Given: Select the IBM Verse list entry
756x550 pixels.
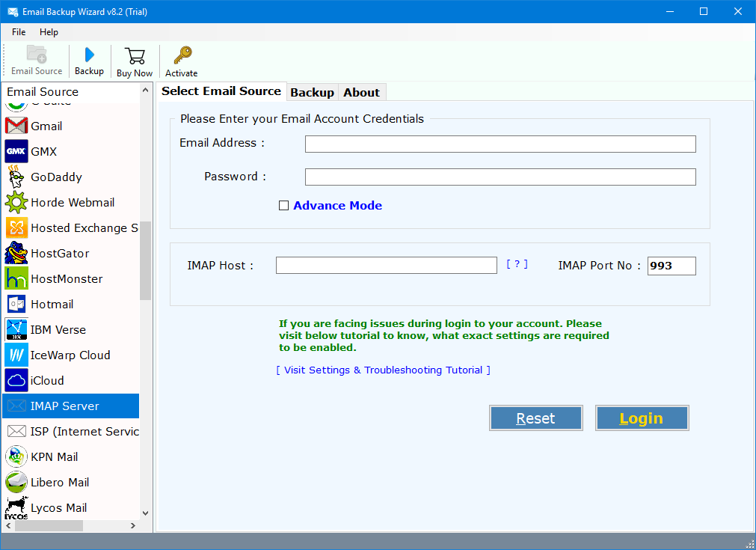Looking at the screenshot, I should click(x=71, y=329).
